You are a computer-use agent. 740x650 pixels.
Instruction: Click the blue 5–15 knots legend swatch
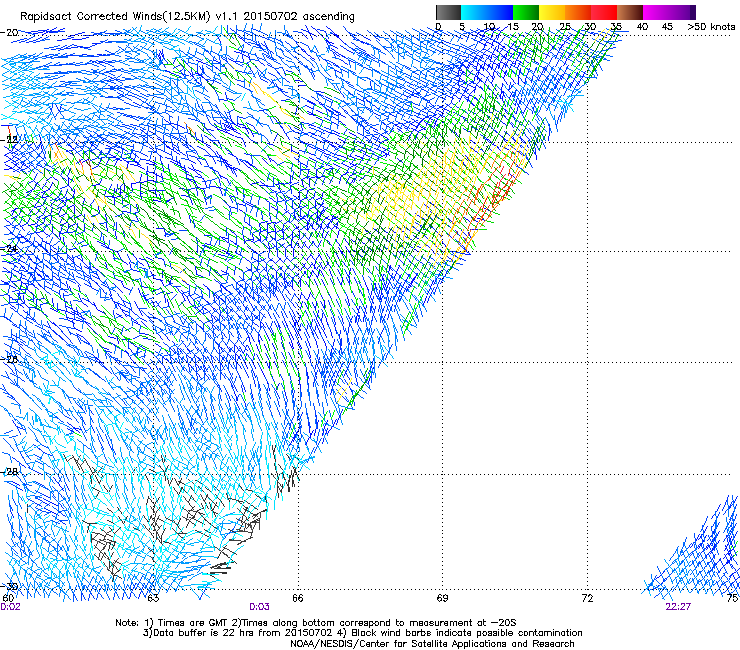(487, 12)
